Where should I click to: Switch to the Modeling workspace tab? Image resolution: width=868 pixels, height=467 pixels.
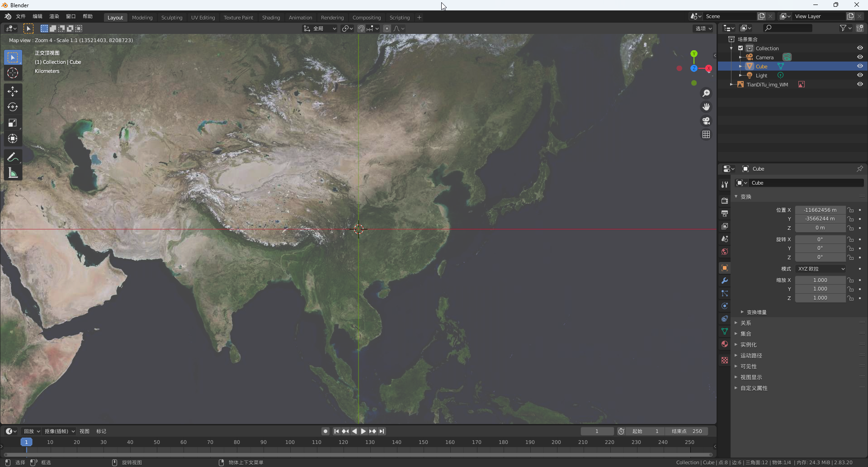(142, 18)
